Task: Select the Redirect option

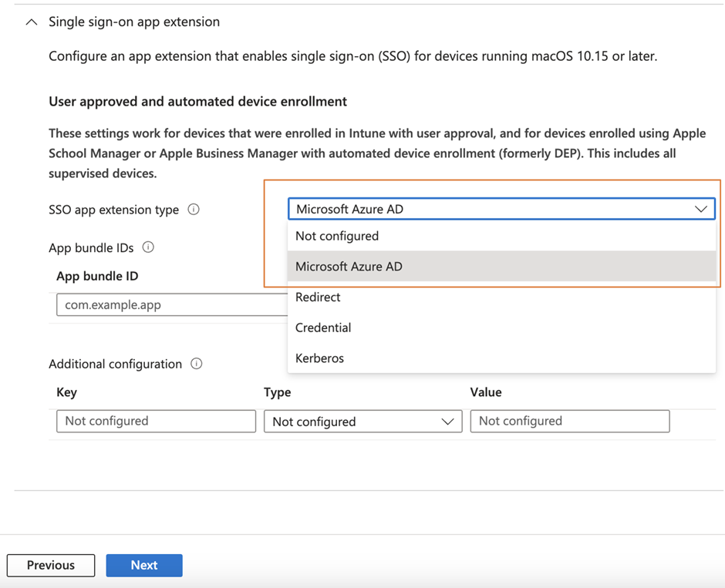Action: click(x=501, y=297)
